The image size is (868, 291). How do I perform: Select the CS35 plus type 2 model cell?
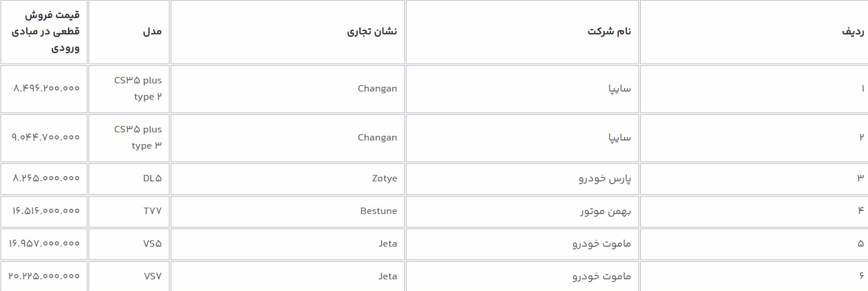point(138,89)
